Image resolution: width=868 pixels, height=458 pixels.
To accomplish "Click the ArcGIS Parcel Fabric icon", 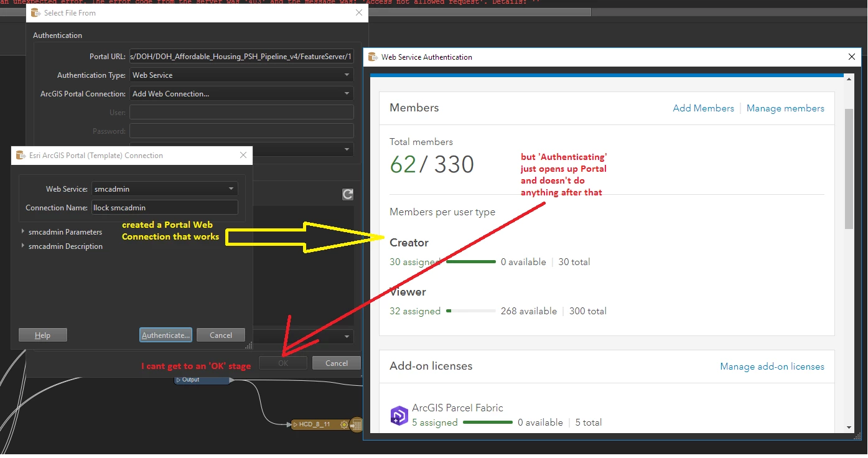I will [399, 415].
